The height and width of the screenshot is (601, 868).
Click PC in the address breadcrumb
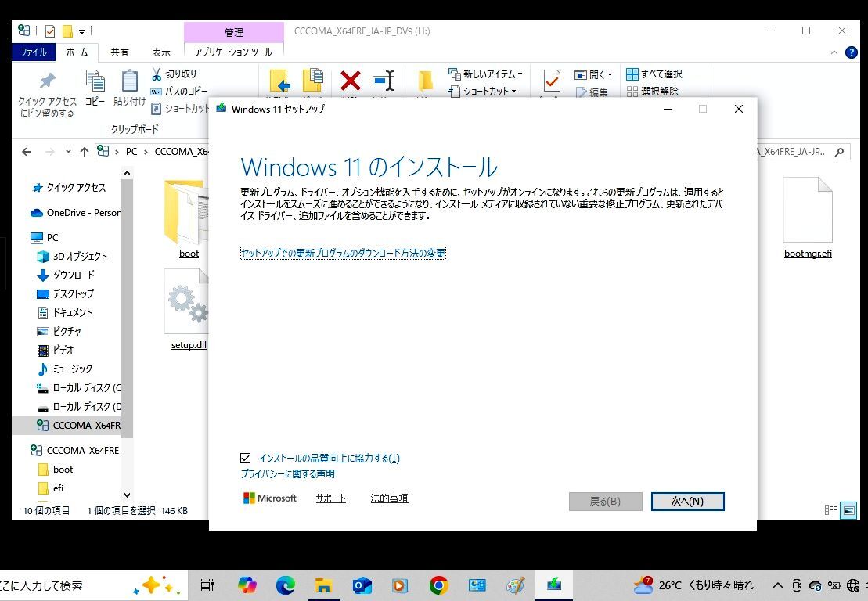pos(131,152)
